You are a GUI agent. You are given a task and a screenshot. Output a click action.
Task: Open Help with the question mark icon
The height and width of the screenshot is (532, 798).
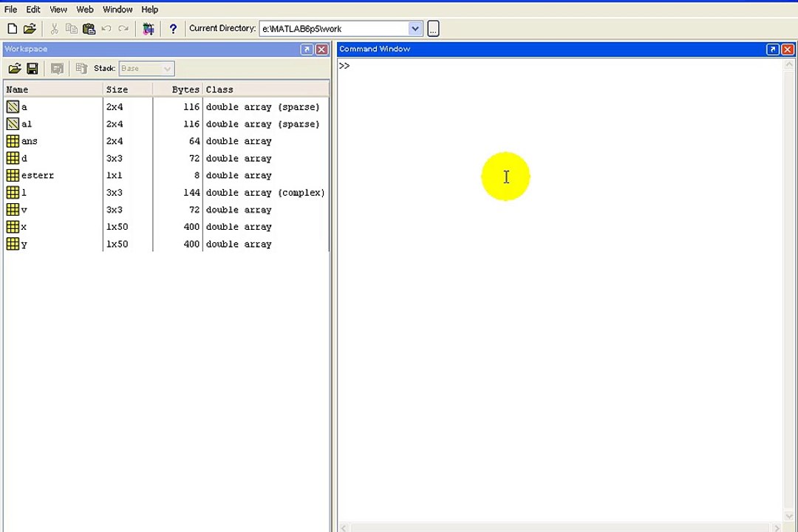(x=173, y=29)
